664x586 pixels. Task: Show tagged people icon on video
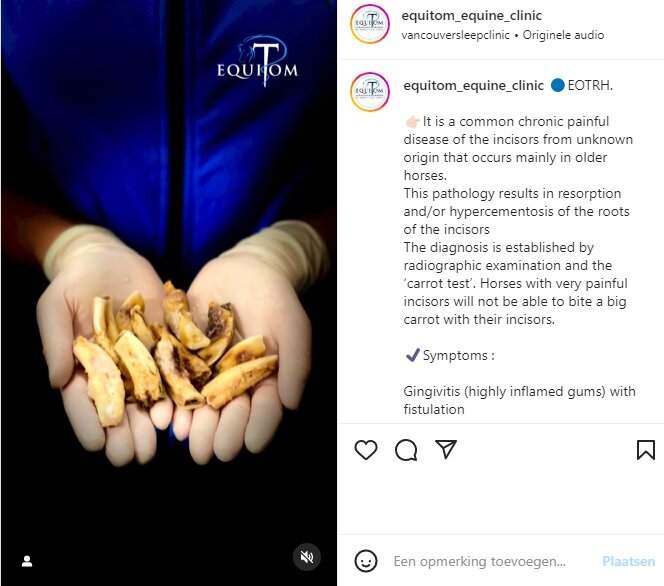27,561
